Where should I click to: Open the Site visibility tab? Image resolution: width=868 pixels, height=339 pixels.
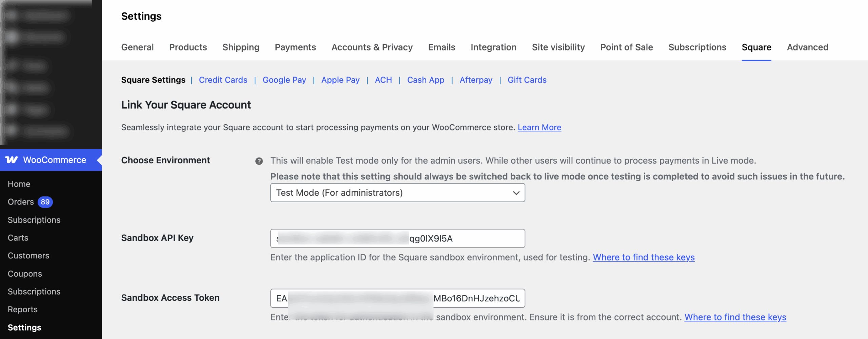click(x=558, y=47)
